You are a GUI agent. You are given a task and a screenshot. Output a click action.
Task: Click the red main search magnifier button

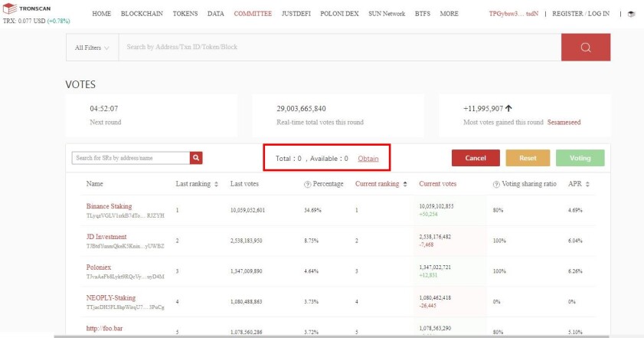(x=586, y=48)
